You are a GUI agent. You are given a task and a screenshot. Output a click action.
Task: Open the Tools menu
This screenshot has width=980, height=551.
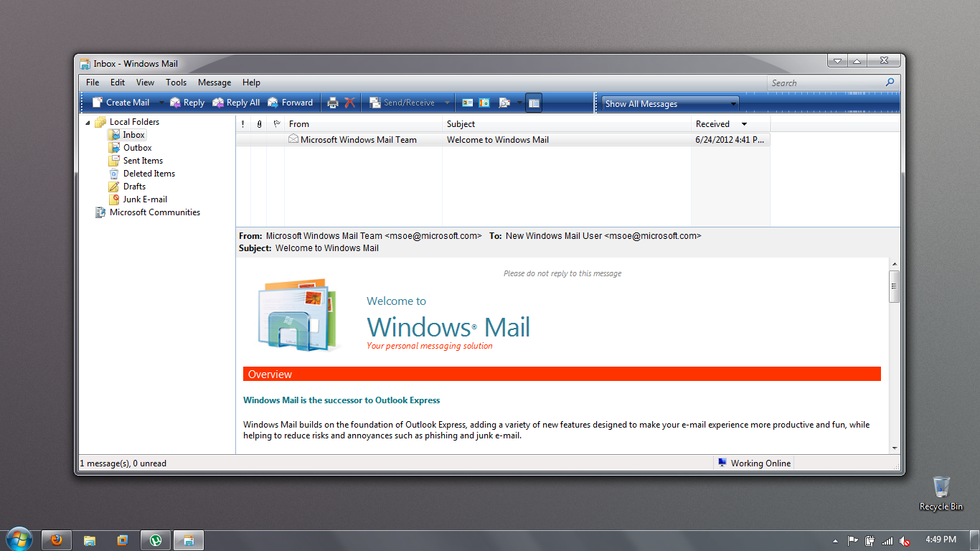click(176, 82)
